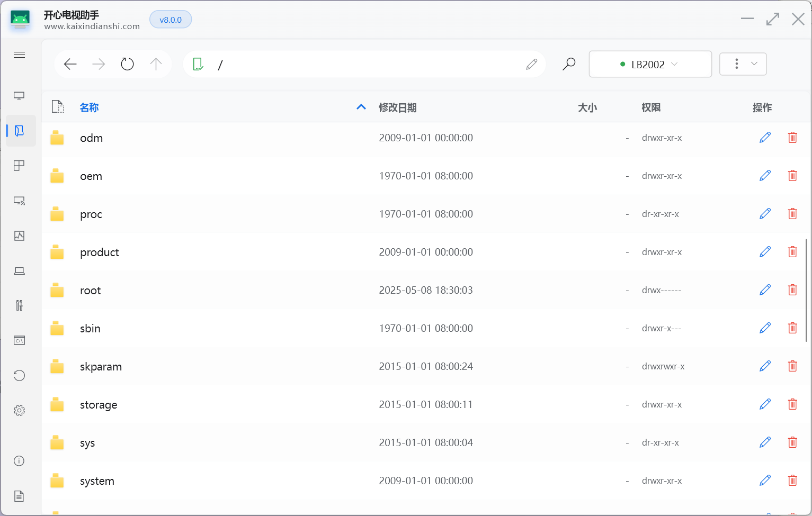812x516 pixels.
Task: Navigate up to the parent directory
Action: click(156, 64)
